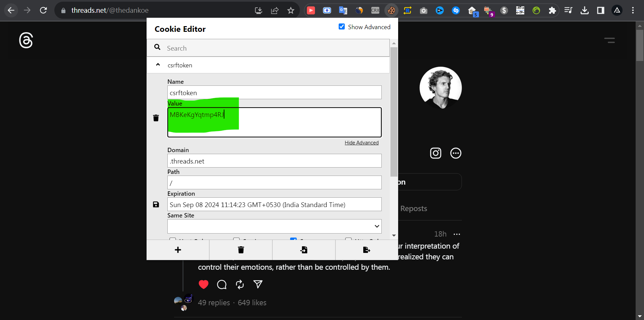Toggle the browser side panel icon
Image resolution: width=644 pixels, height=320 pixels.
click(601, 10)
